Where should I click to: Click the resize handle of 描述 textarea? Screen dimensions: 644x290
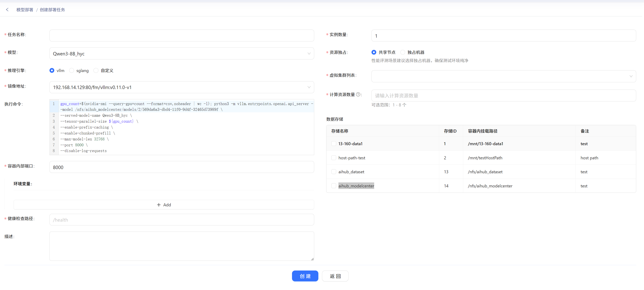pos(312,259)
